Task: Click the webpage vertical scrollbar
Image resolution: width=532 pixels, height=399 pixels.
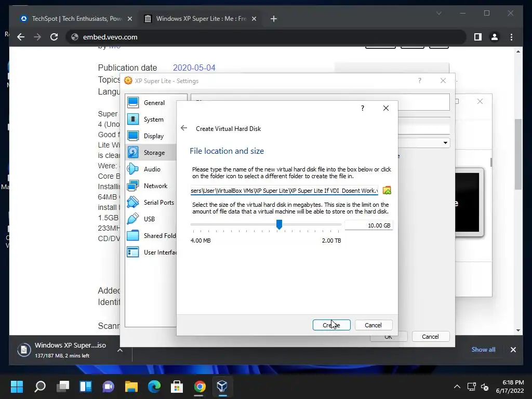Action: click(518, 154)
